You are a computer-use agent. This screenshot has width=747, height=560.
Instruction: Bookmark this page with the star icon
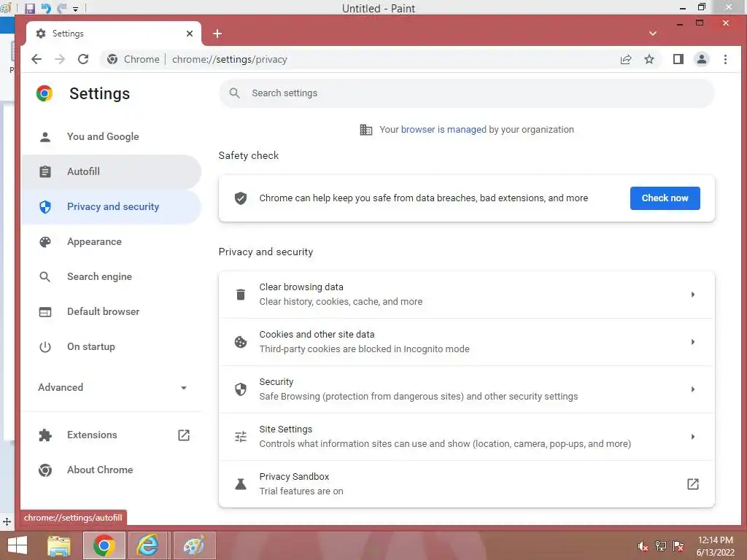point(649,59)
